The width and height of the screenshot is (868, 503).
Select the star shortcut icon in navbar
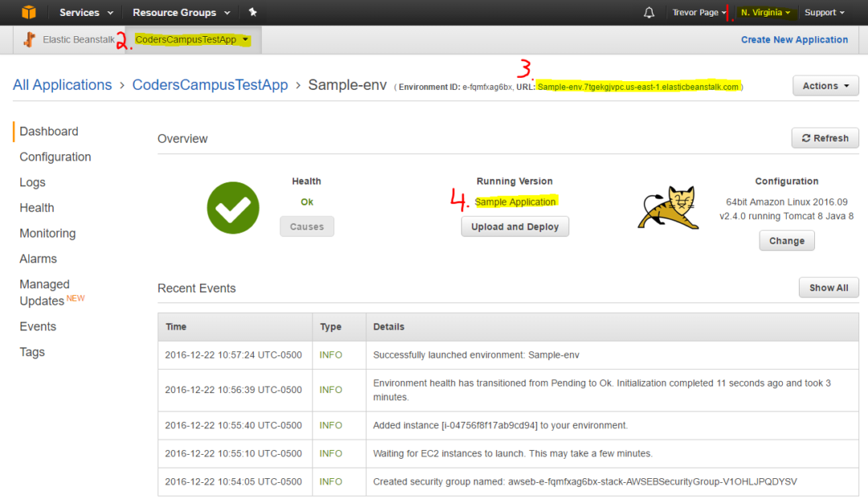pos(252,12)
